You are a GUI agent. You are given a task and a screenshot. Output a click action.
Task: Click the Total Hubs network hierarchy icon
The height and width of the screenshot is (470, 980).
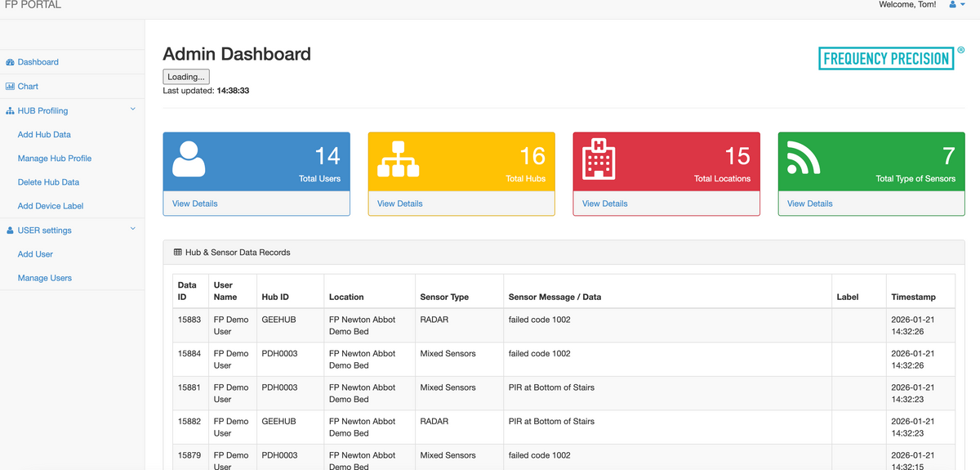[x=398, y=159]
